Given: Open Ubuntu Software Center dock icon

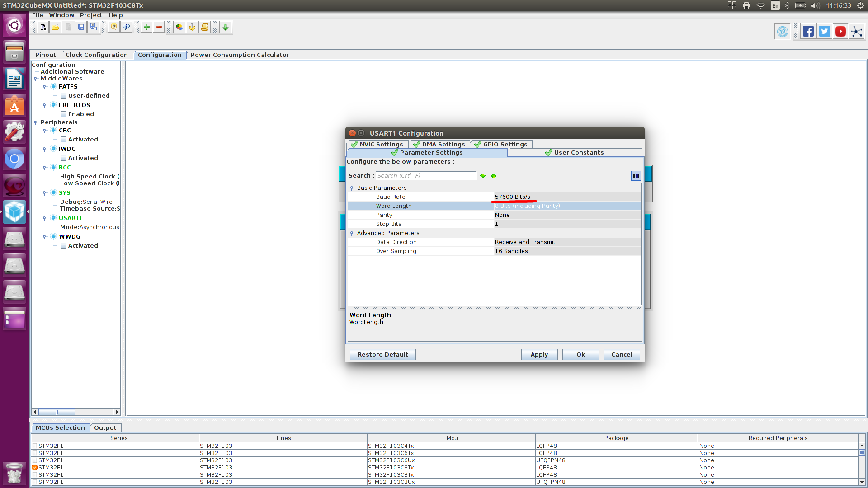Looking at the screenshot, I should tap(14, 105).
